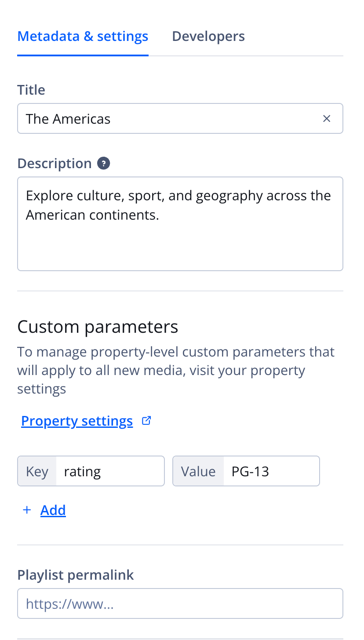Viewport: 364px width, 640px height.
Task: Click the property-level custom parameters help text
Action: 176,370
